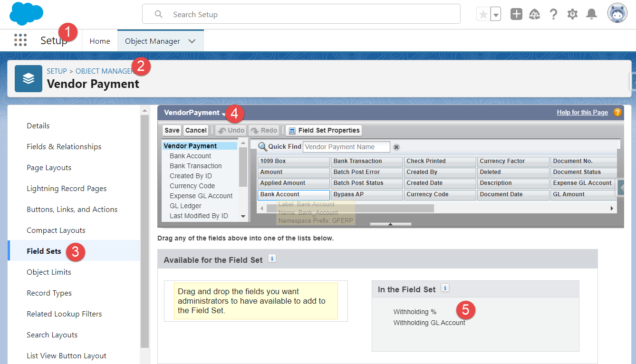Focus the Search Setup field
The image size is (636, 364).
301,14
